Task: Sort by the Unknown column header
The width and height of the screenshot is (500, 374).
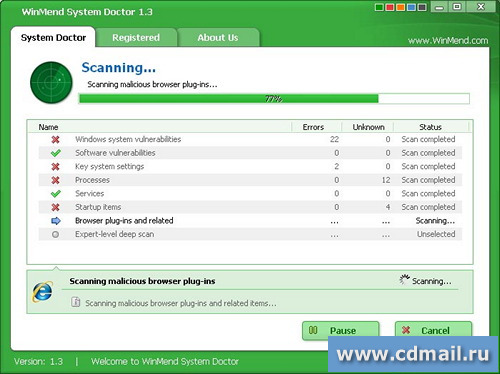Action: (x=368, y=127)
